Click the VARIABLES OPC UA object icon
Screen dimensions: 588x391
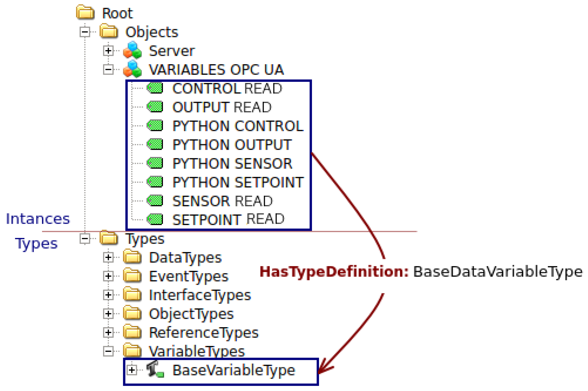(x=132, y=69)
